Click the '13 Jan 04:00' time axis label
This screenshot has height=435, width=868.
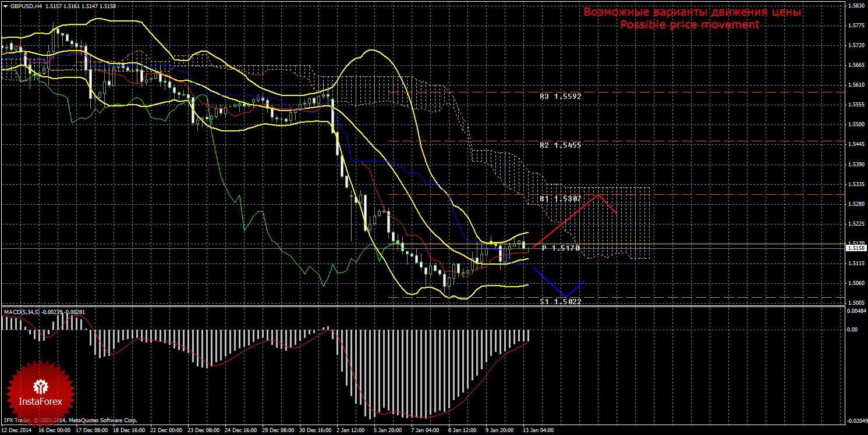coord(538,430)
